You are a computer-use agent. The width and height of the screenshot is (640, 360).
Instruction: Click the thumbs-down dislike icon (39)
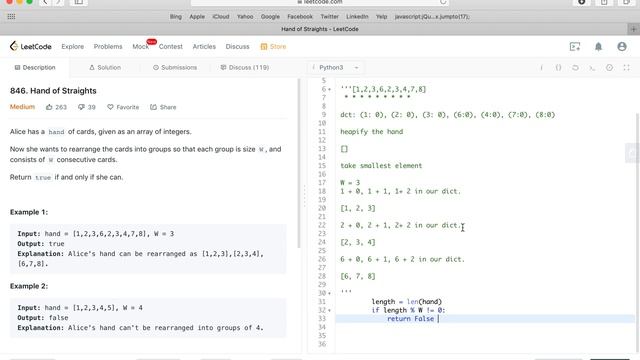pos(81,107)
